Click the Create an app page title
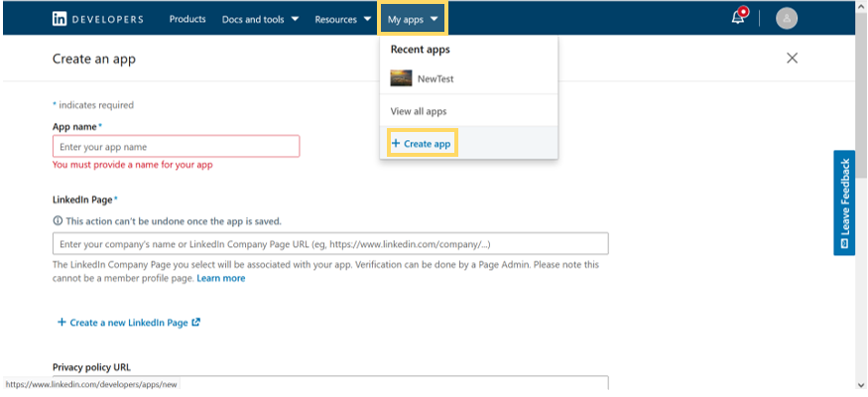 point(94,59)
